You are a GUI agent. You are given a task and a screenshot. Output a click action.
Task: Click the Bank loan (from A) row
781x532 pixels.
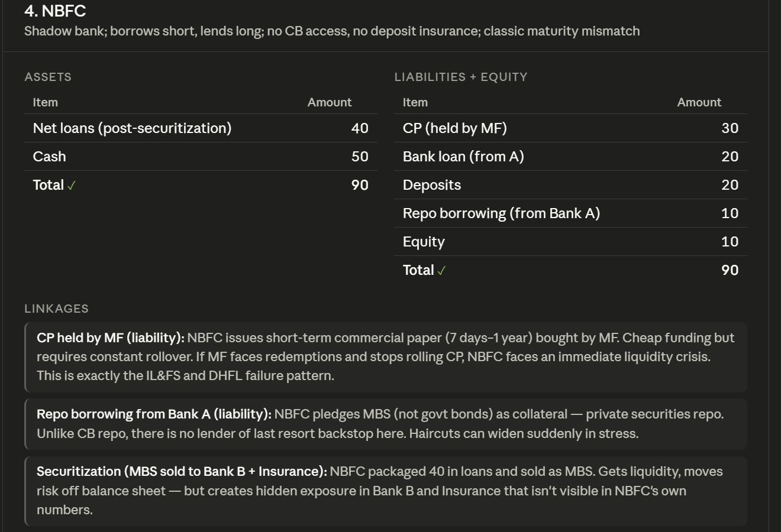(x=570, y=157)
